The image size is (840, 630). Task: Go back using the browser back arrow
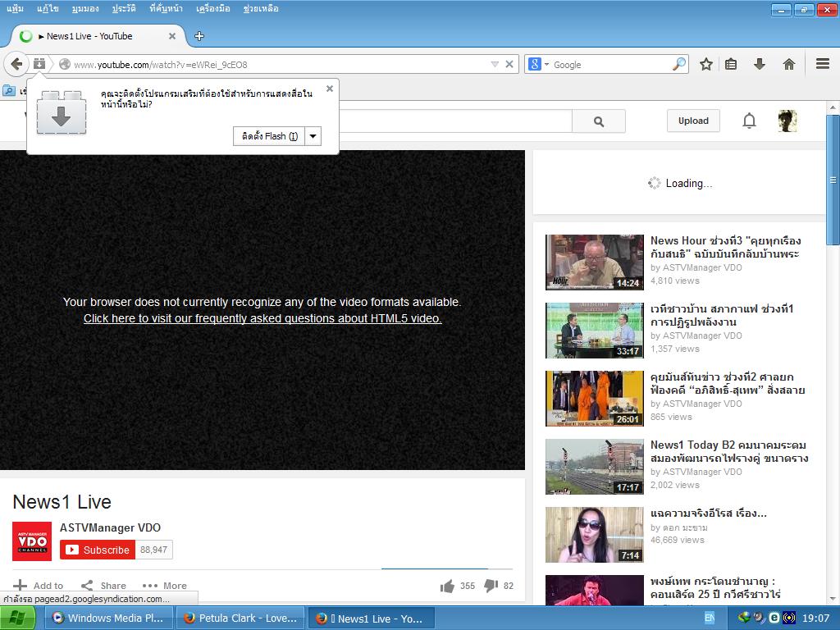tap(16, 64)
